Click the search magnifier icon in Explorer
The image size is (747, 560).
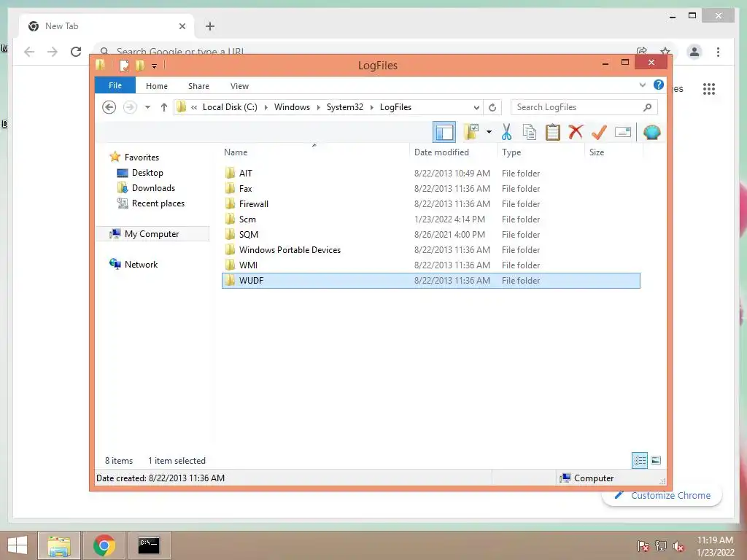click(x=648, y=107)
